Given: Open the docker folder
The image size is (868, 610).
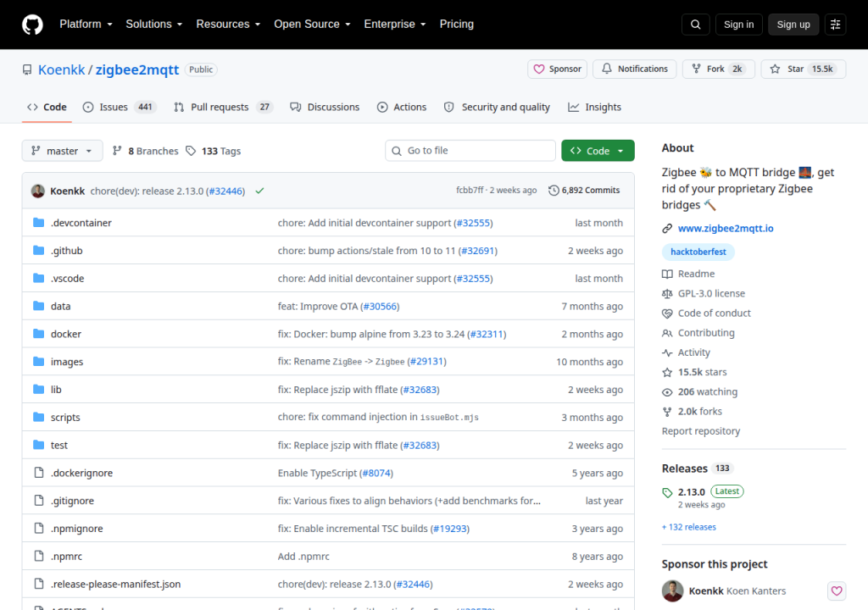Looking at the screenshot, I should pyautogui.click(x=66, y=334).
